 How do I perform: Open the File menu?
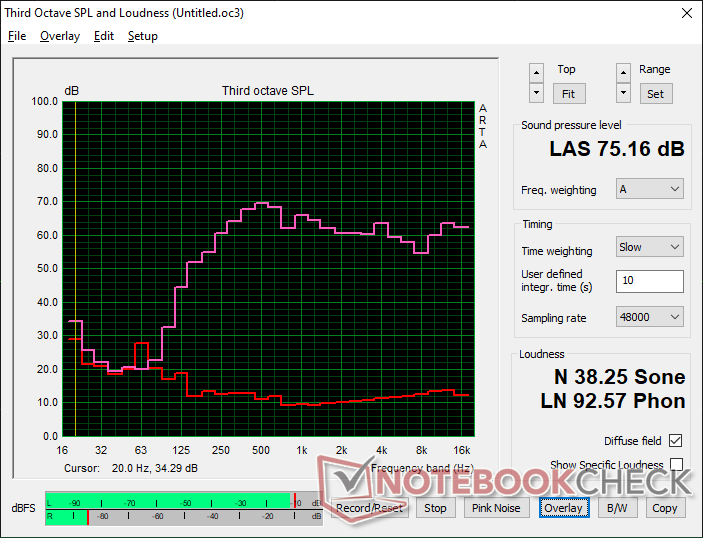[17, 36]
